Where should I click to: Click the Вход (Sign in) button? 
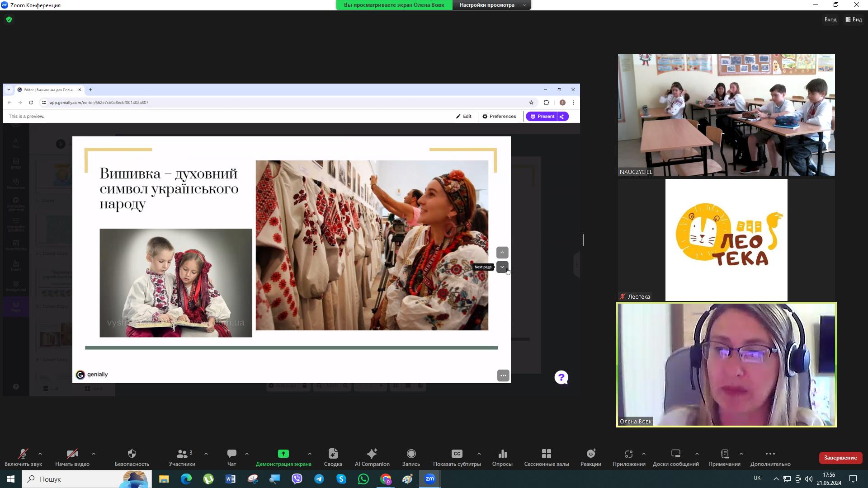830,19
